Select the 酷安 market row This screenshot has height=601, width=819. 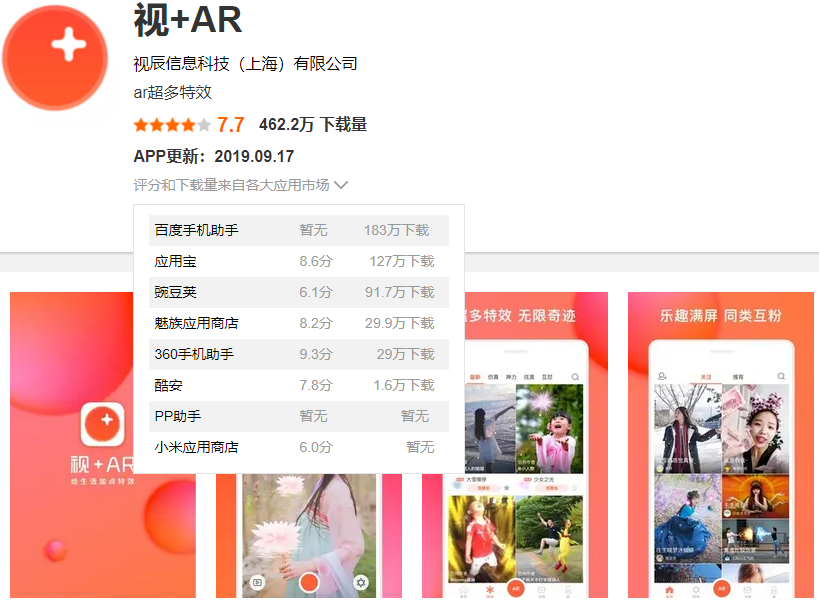coord(299,385)
